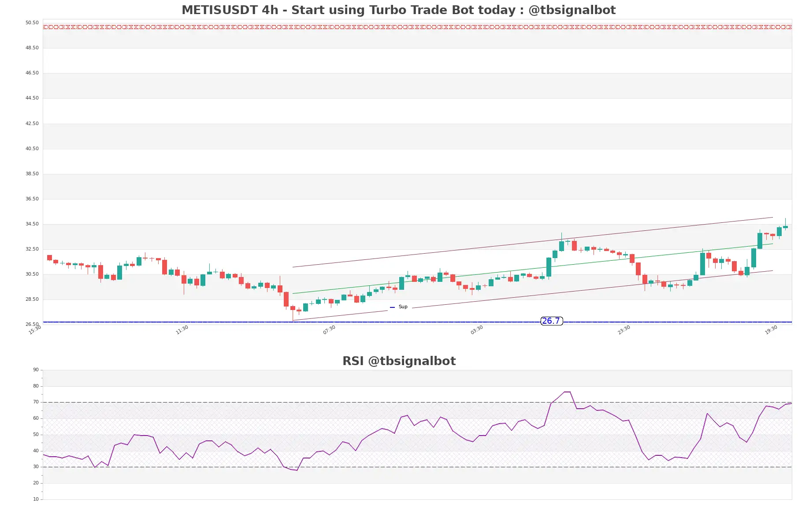The height and width of the screenshot is (532, 798).
Task: Click the 32.50 price axis label
Action: (32, 249)
